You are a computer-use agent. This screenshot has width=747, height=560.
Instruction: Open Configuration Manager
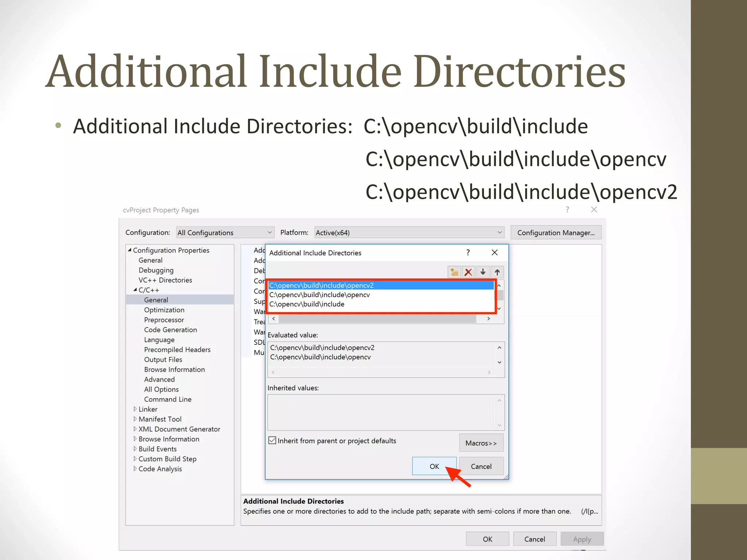pyautogui.click(x=556, y=233)
